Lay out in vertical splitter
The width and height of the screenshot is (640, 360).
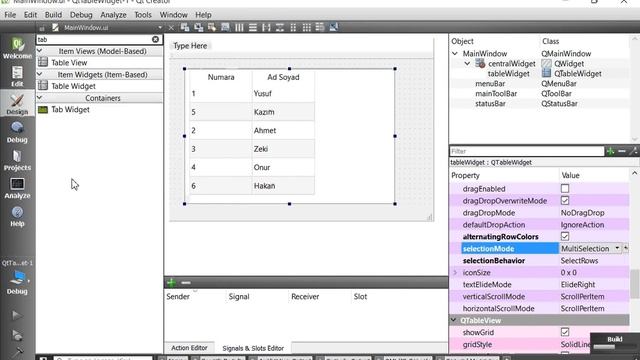[x=280, y=27]
